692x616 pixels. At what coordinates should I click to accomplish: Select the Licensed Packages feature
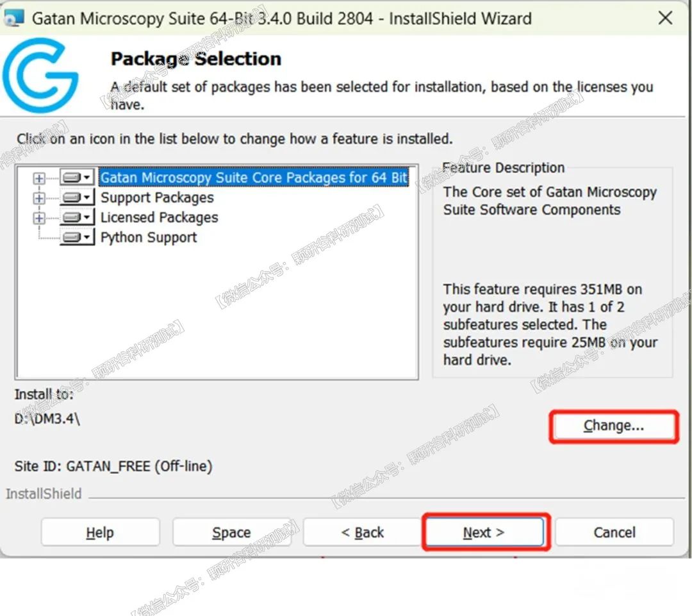click(x=159, y=217)
